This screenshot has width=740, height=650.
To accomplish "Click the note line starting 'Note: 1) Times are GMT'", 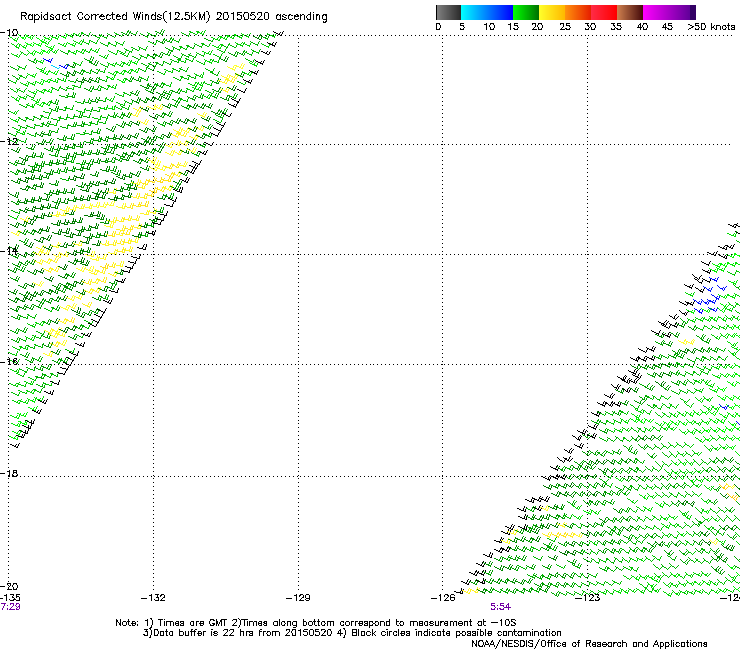I will pos(316,623).
